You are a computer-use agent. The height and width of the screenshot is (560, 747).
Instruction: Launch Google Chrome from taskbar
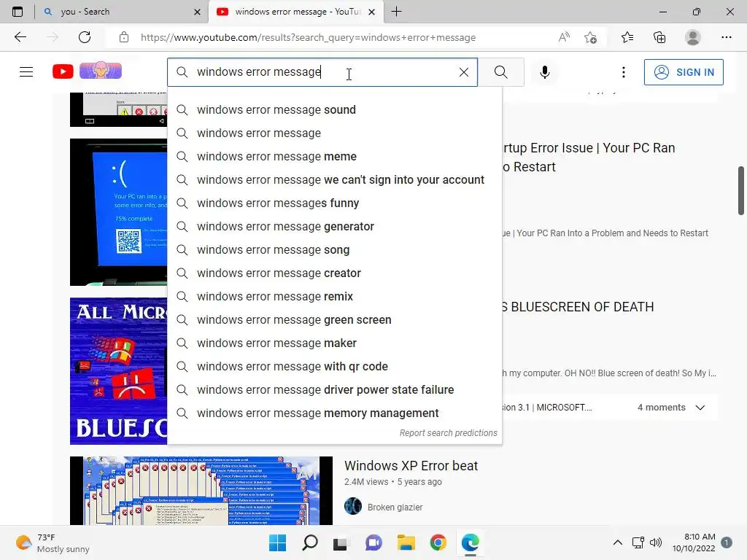point(438,542)
